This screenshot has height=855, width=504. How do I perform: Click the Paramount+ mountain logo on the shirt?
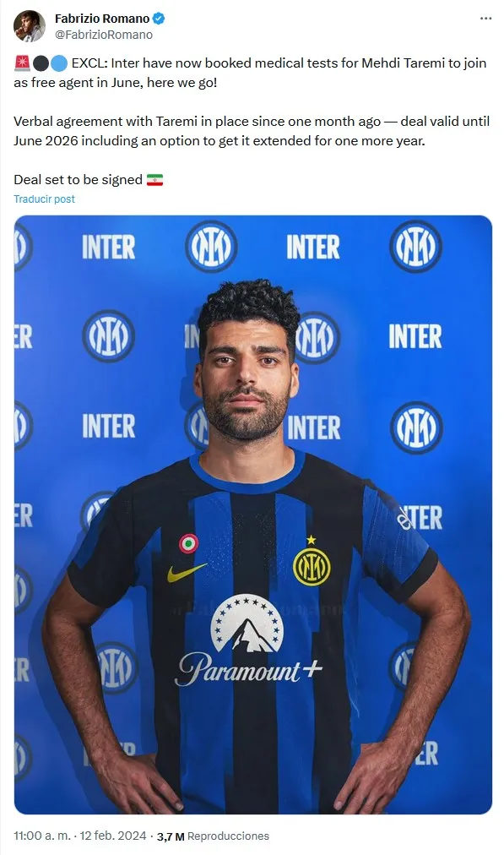[247, 624]
